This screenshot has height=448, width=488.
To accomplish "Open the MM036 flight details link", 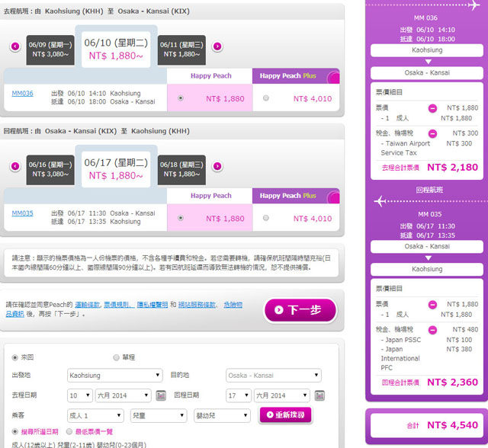I will (x=22, y=93).
